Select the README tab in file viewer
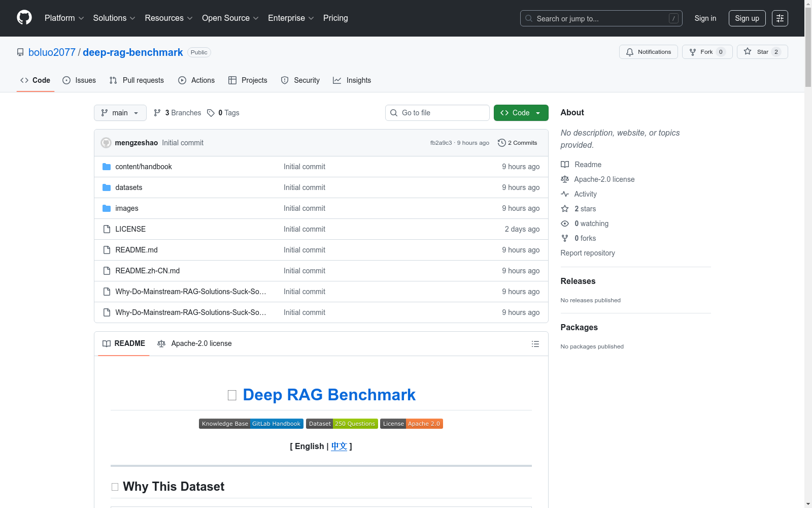The width and height of the screenshot is (812, 508). (124, 344)
